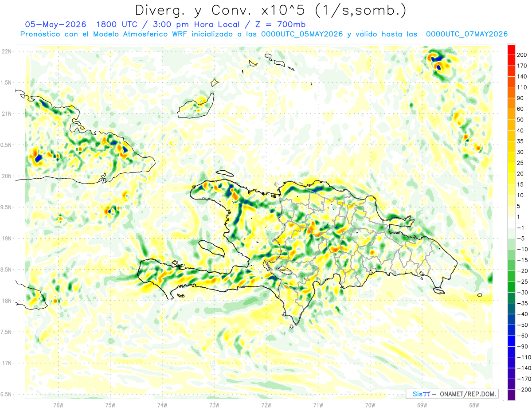Click the 72W longitude axis label
This screenshot has width=532, height=411.
266,405
